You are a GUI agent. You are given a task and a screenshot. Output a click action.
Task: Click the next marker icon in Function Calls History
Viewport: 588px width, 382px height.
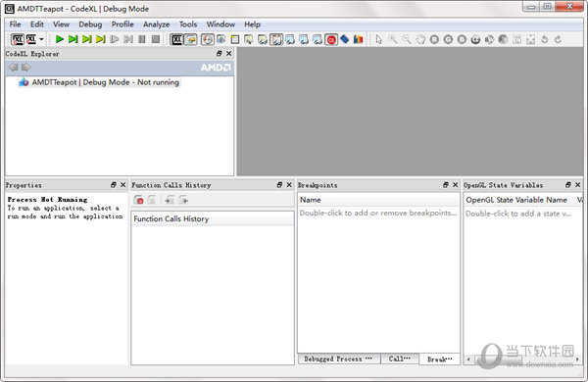click(183, 200)
